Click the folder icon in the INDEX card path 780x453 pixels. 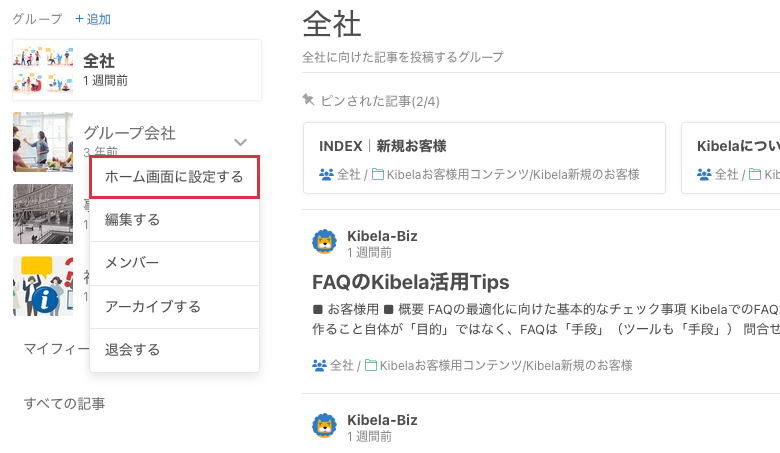377,174
